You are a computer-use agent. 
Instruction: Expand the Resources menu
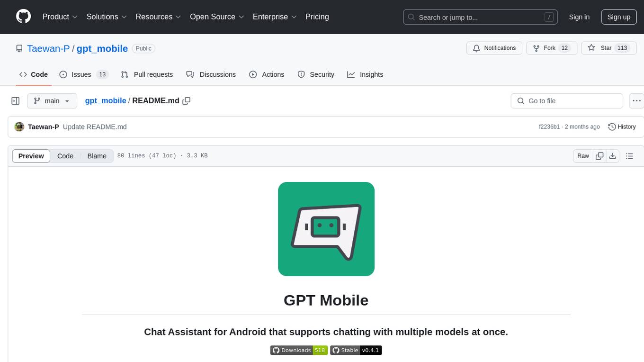pos(158,17)
